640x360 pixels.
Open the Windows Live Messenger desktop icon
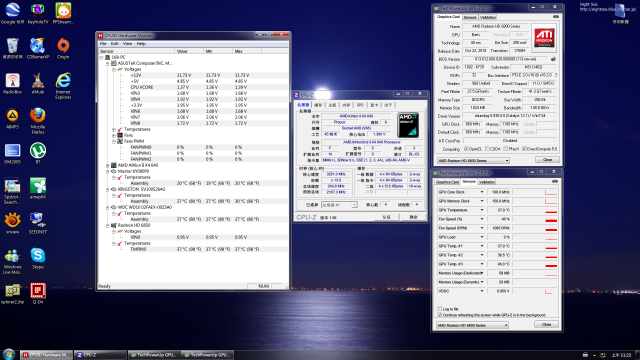(12, 261)
